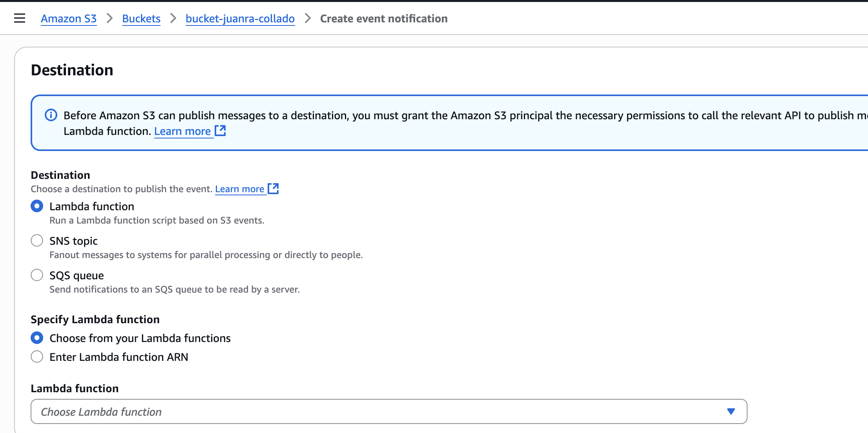This screenshot has width=868, height=433.
Task: Navigate to Buckets breadcrumb link
Action: pos(141,18)
